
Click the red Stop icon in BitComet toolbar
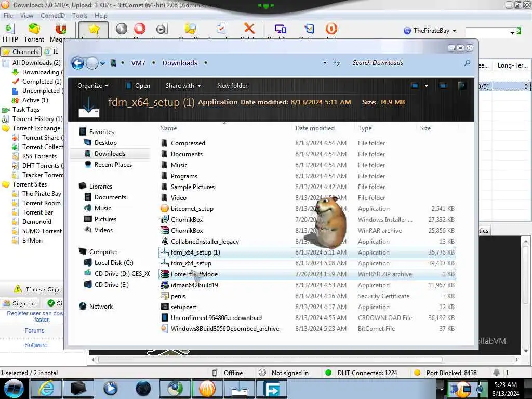click(x=139, y=29)
